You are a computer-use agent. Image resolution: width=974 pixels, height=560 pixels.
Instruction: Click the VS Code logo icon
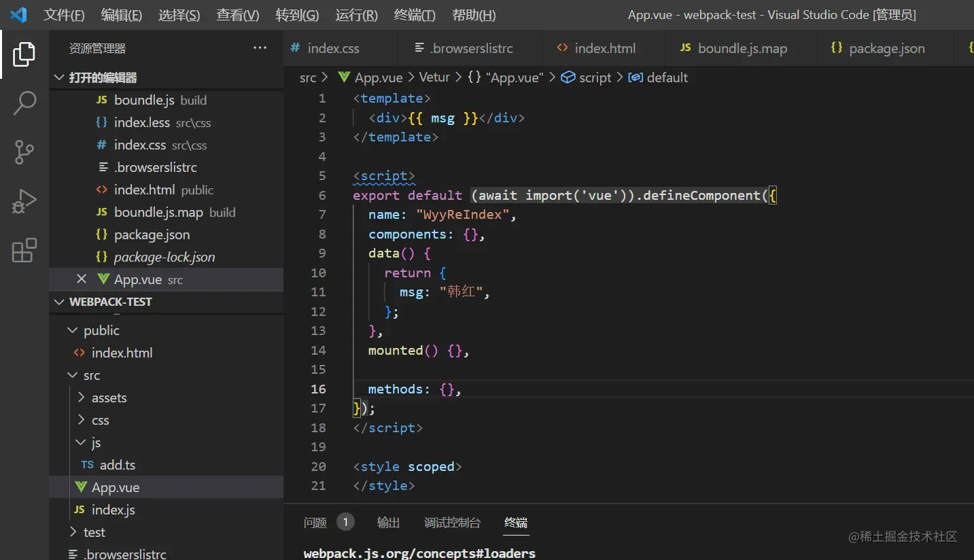click(x=18, y=14)
